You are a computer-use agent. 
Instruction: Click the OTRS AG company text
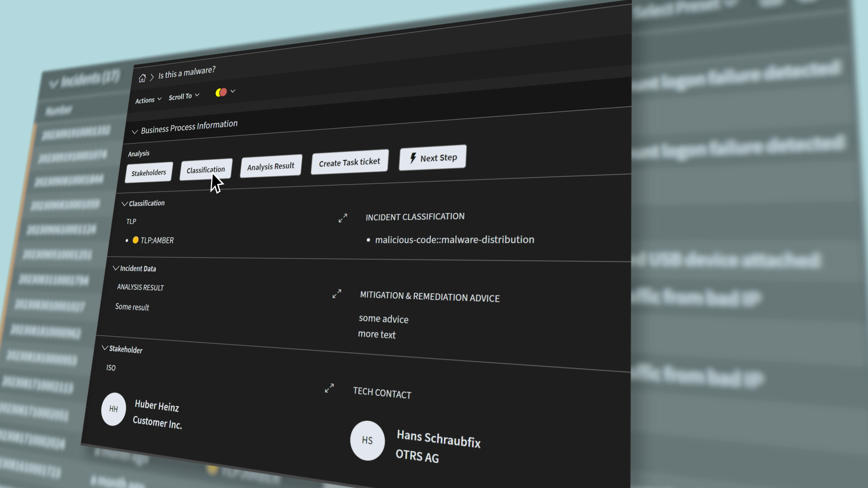[417, 456]
